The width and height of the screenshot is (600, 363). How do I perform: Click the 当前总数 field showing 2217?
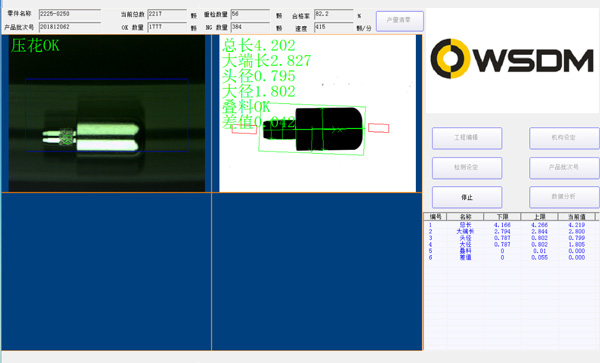(x=167, y=14)
